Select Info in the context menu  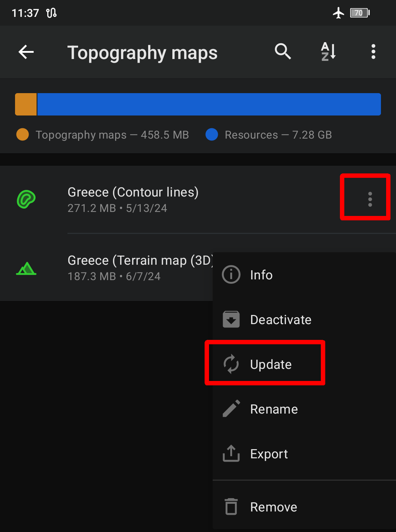click(x=304, y=275)
